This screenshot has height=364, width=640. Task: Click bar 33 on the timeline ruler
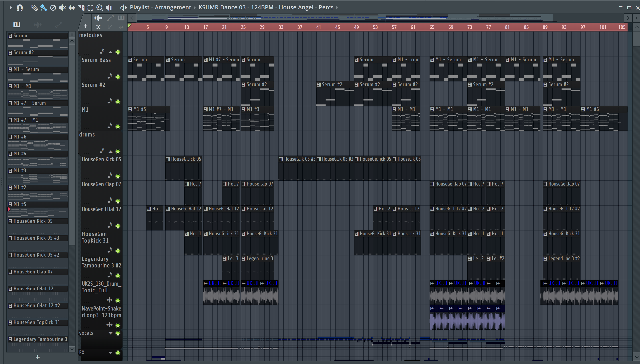281,27
